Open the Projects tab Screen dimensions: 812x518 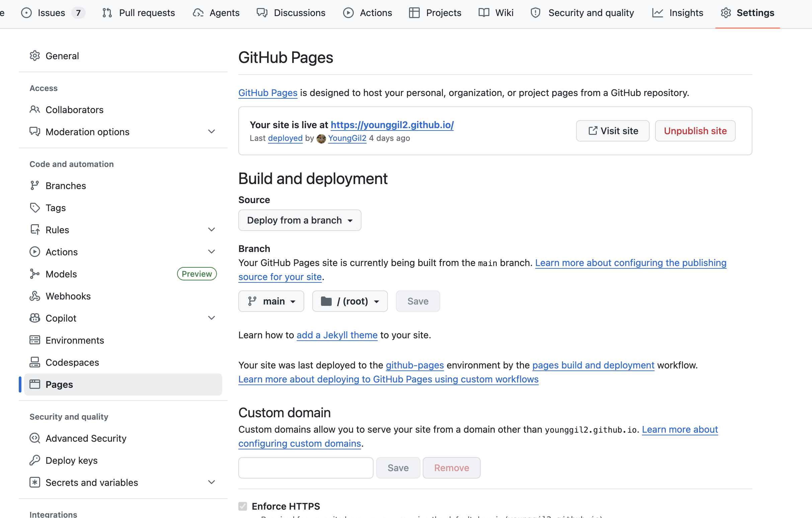pyautogui.click(x=435, y=13)
